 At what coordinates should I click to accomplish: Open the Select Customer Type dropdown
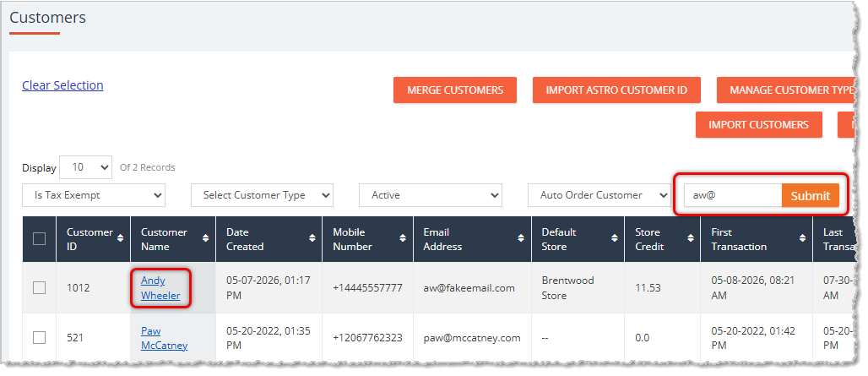(x=262, y=195)
